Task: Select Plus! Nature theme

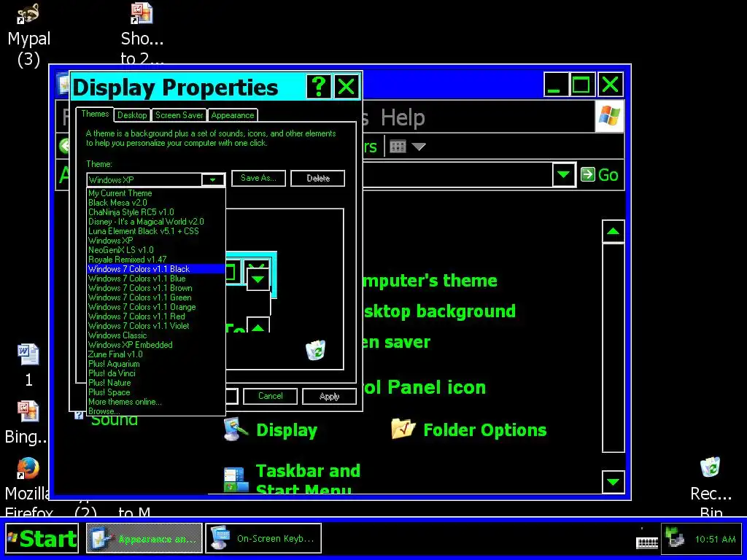Action: 156,383
